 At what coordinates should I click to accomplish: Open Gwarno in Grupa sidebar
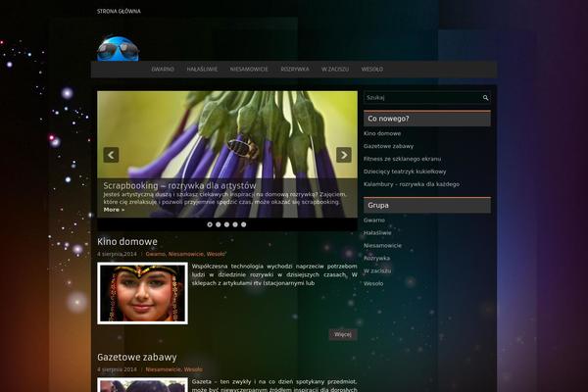(374, 220)
